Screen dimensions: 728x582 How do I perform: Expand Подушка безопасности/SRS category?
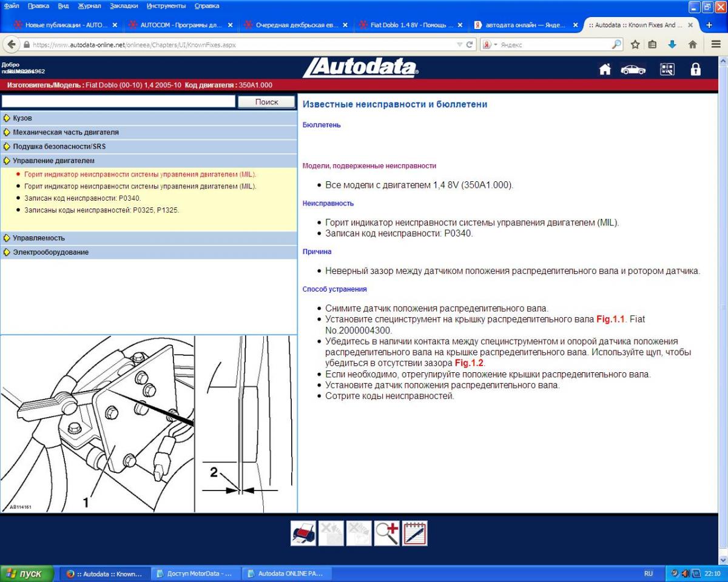149,147
